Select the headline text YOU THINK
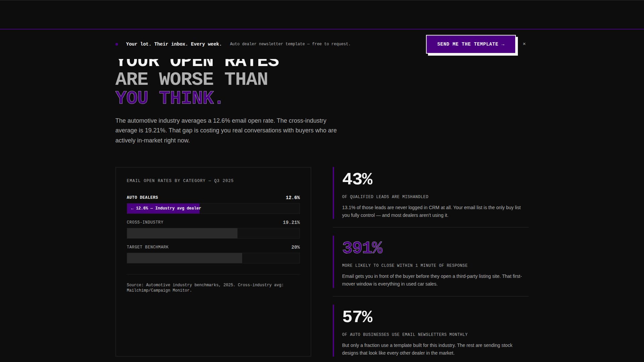The height and width of the screenshot is (362, 644). [x=168, y=98]
